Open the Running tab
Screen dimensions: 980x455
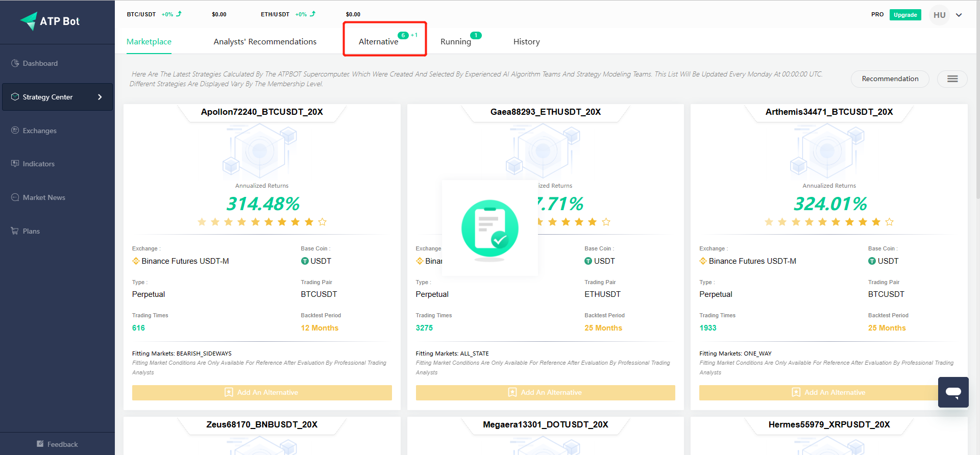pyautogui.click(x=456, y=42)
